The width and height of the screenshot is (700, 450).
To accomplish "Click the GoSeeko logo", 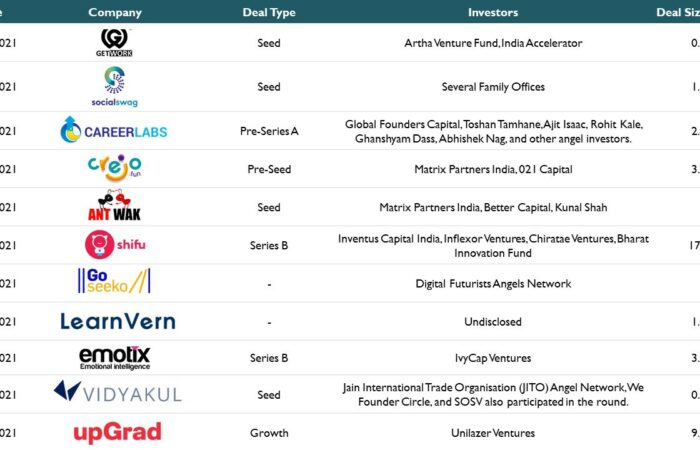I will click(x=114, y=281).
